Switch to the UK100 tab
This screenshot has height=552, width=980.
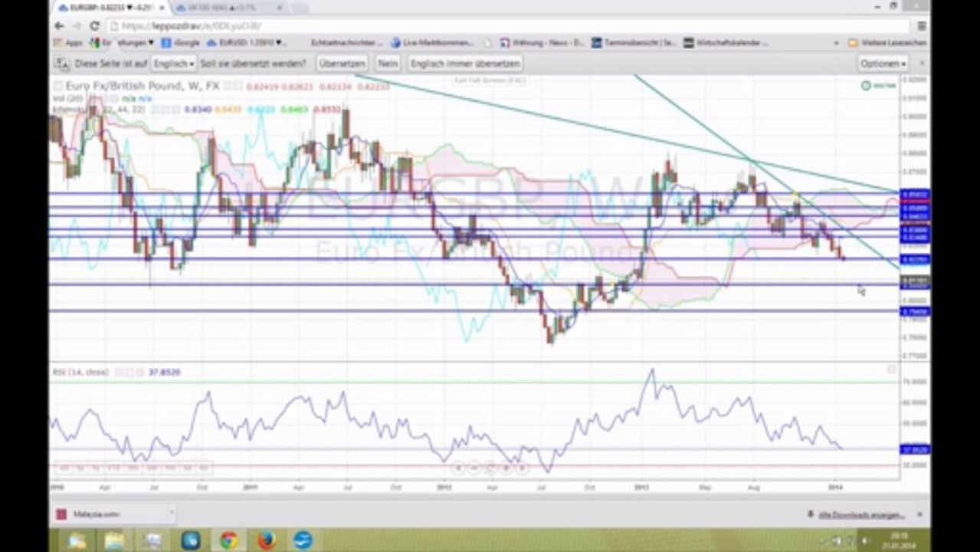[222, 7]
